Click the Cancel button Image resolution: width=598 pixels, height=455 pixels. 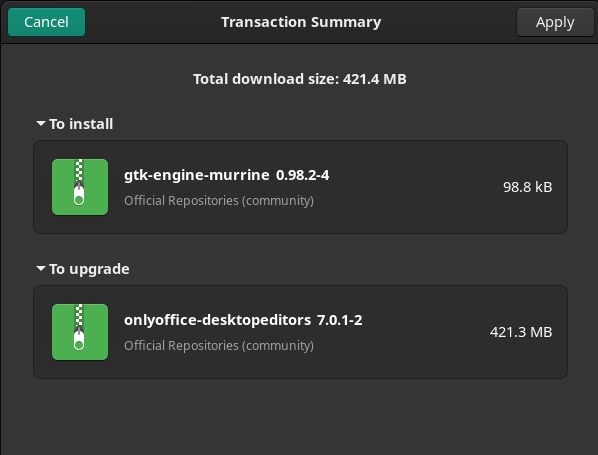pyautogui.click(x=47, y=22)
